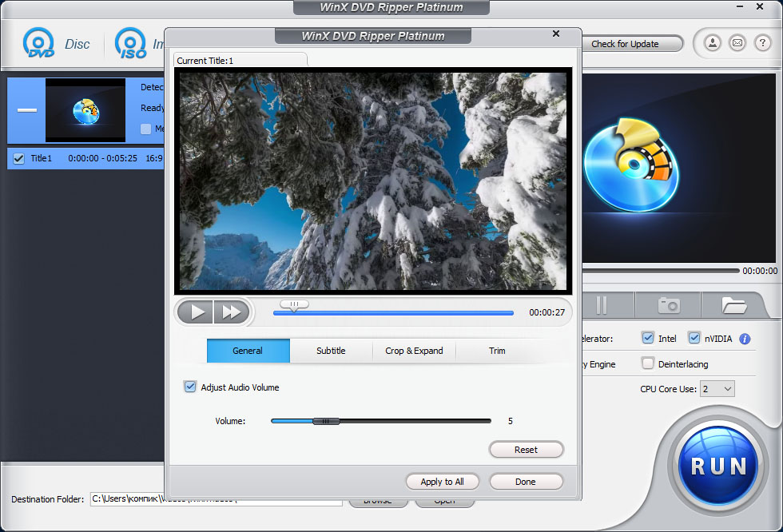Click the big RUN button

click(718, 465)
